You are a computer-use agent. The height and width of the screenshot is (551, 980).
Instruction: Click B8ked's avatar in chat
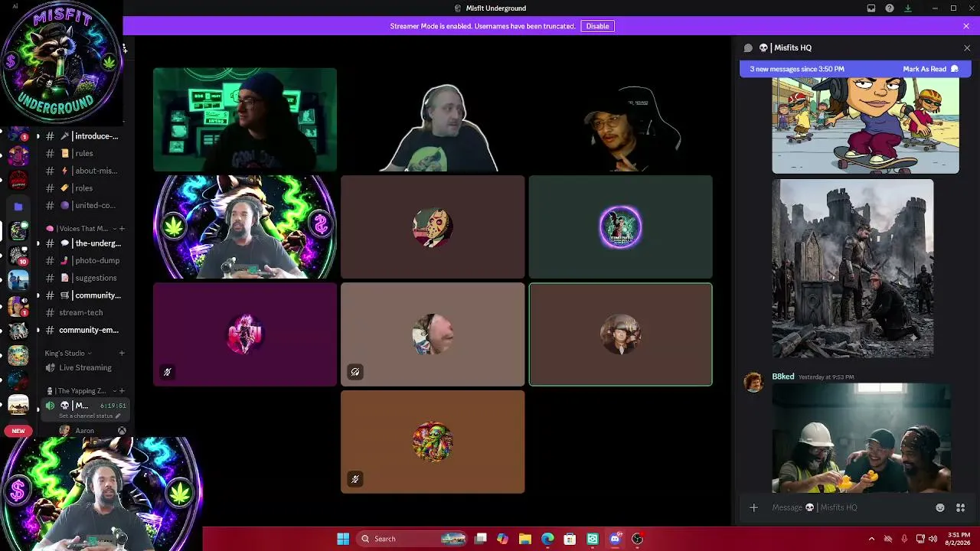pyautogui.click(x=754, y=383)
